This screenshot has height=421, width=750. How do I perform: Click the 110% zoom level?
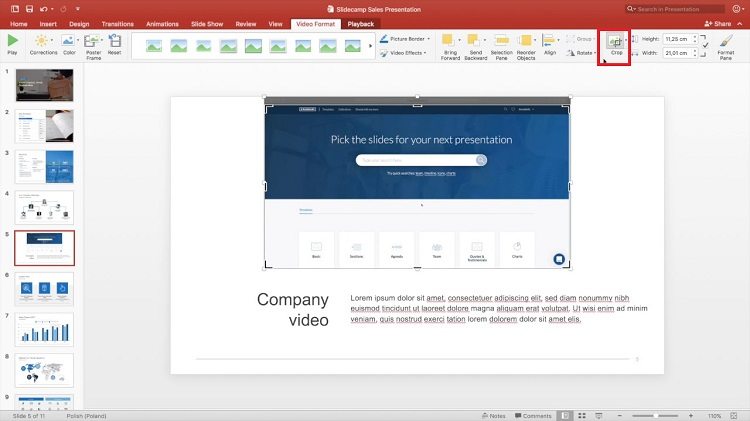tap(714, 416)
